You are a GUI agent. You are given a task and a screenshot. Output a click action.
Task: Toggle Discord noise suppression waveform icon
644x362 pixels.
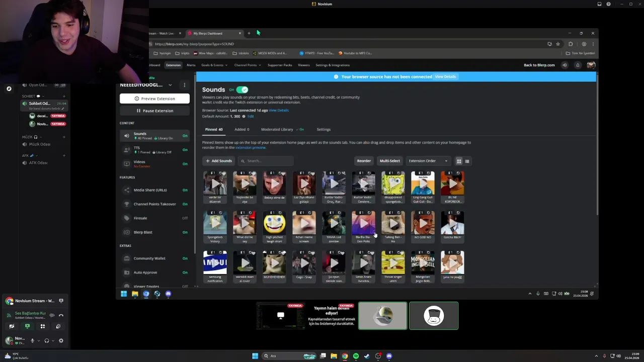click(52, 315)
